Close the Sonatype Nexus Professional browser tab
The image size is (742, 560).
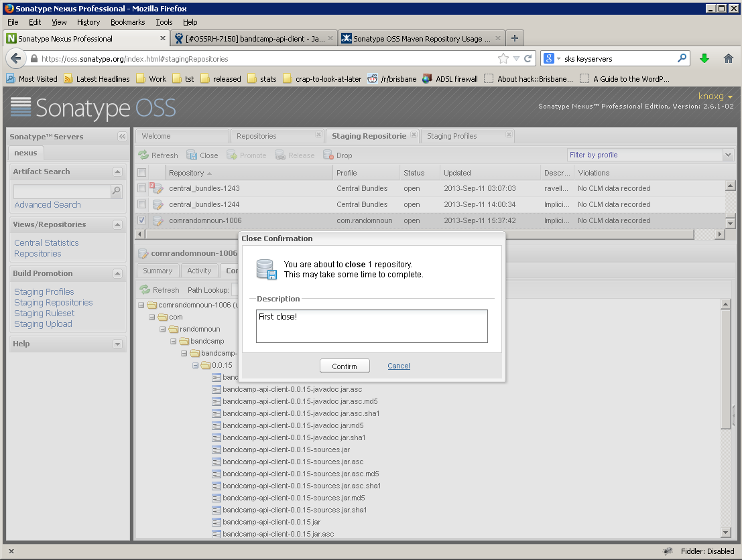pos(163,38)
